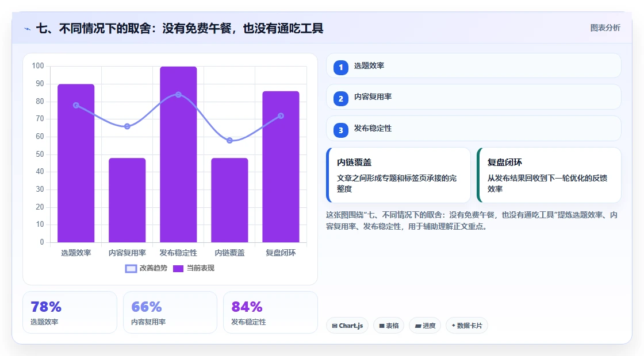Viewport: 644px width, 356px height.
Task: Click the x-axis label 复盘闭环
Action: (x=281, y=253)
